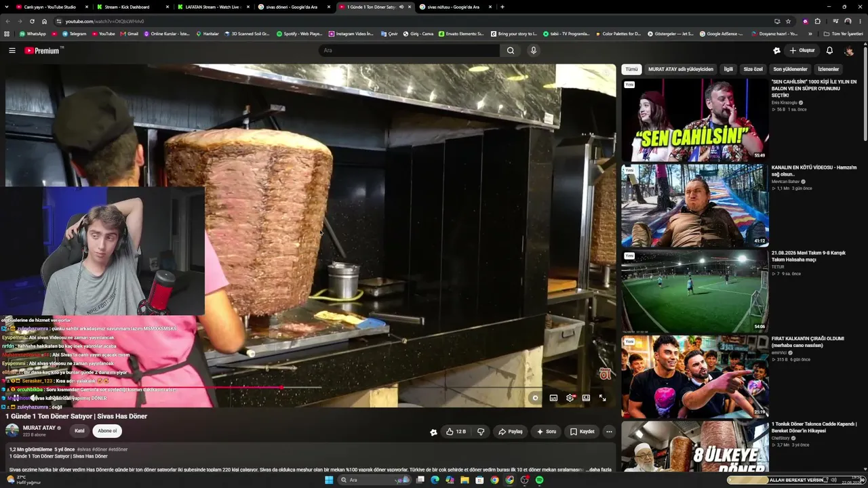Open YouTube notifications bell
868x488 pixels.
click(829, 50)
